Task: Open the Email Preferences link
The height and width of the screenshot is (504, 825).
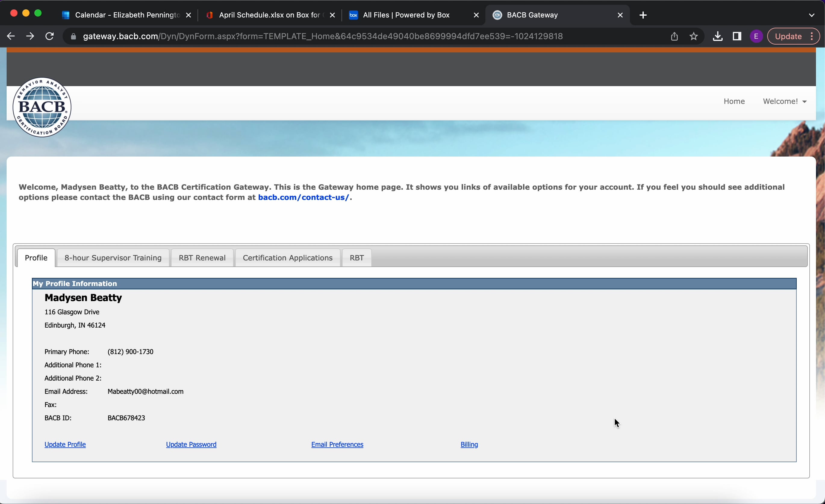Action: coord(337,444)
